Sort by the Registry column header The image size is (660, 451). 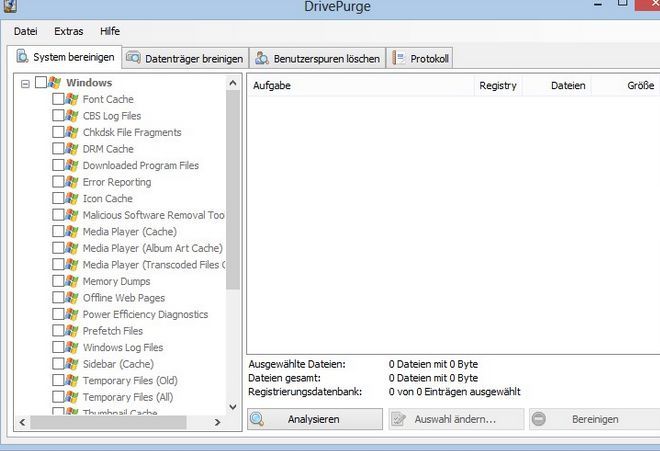pos(498,85)
